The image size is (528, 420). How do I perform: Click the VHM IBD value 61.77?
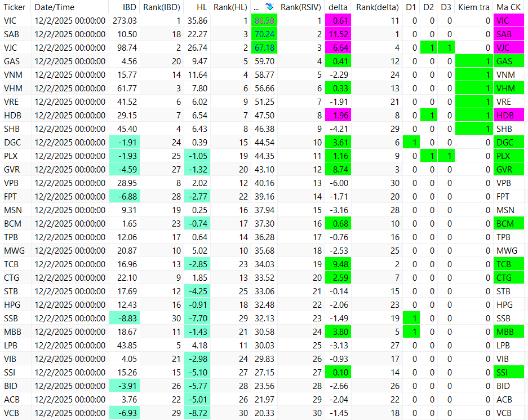[125, 89]
